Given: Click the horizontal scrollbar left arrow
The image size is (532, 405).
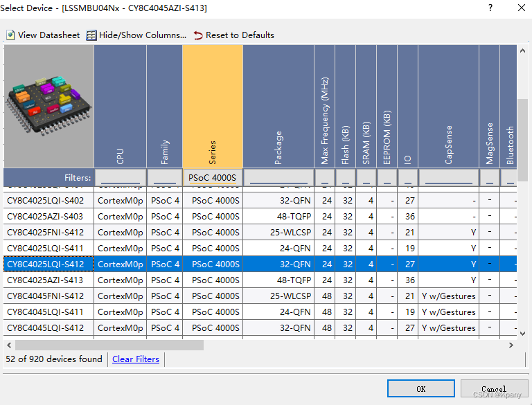Looking at the screenshot, I should click(x=9, y=345).
